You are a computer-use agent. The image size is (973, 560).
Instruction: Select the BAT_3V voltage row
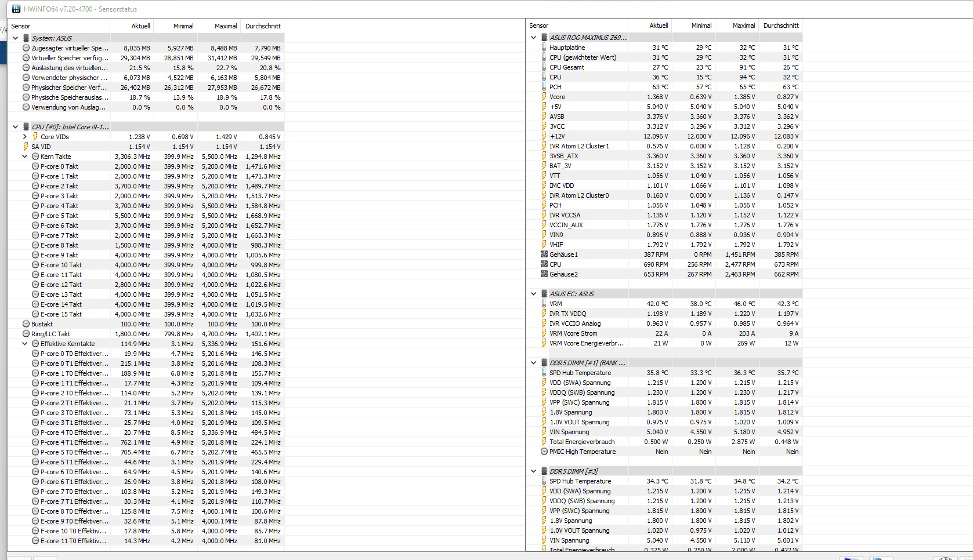[665, 166]
